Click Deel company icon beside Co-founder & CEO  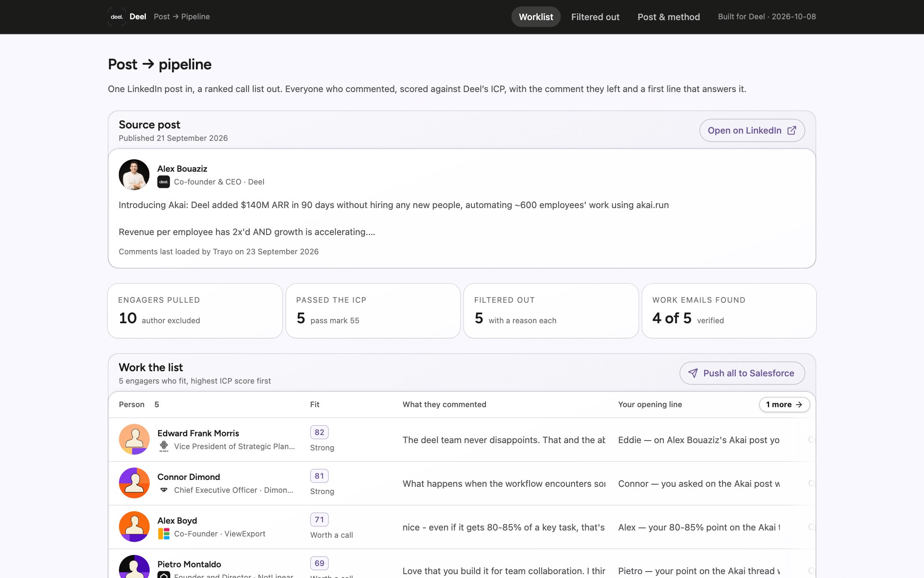(x=163, y=182)
